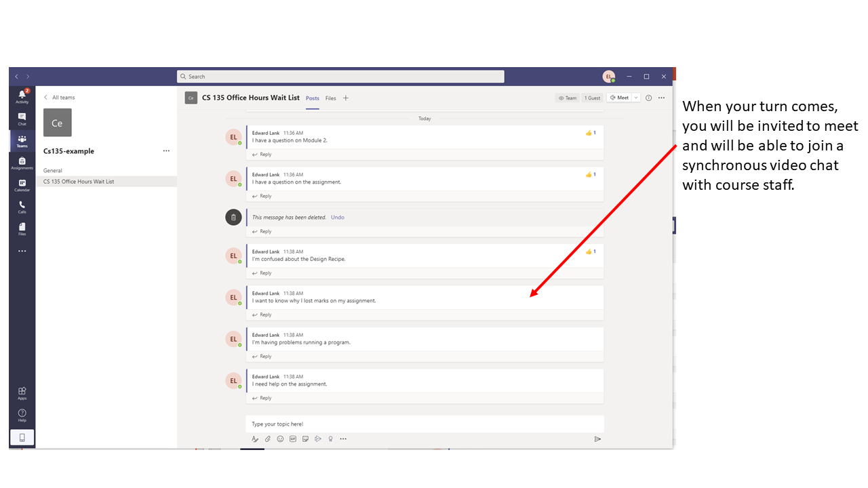Image resolution: width=868 pixels, height=488 pixels.
Task: Click the GIF icon below message box
Action: [293, 439]
